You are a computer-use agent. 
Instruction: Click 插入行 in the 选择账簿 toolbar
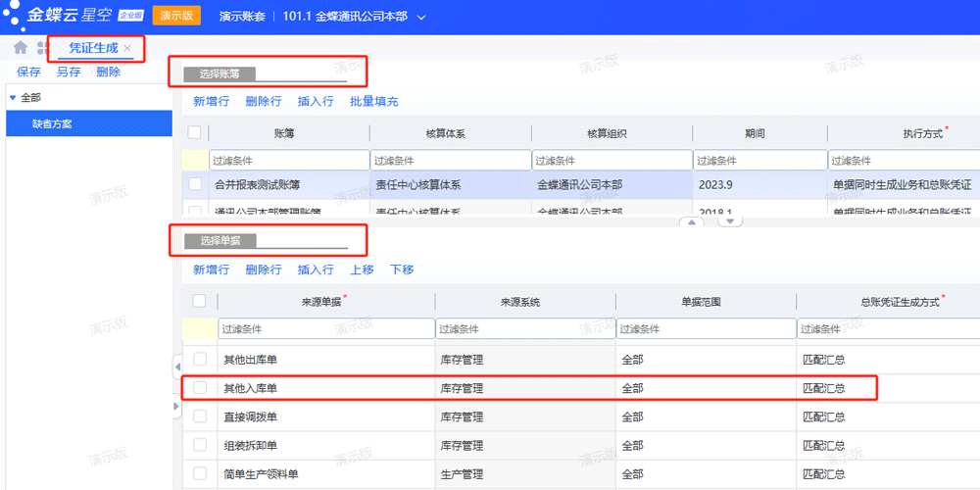[x=316, y=101]
